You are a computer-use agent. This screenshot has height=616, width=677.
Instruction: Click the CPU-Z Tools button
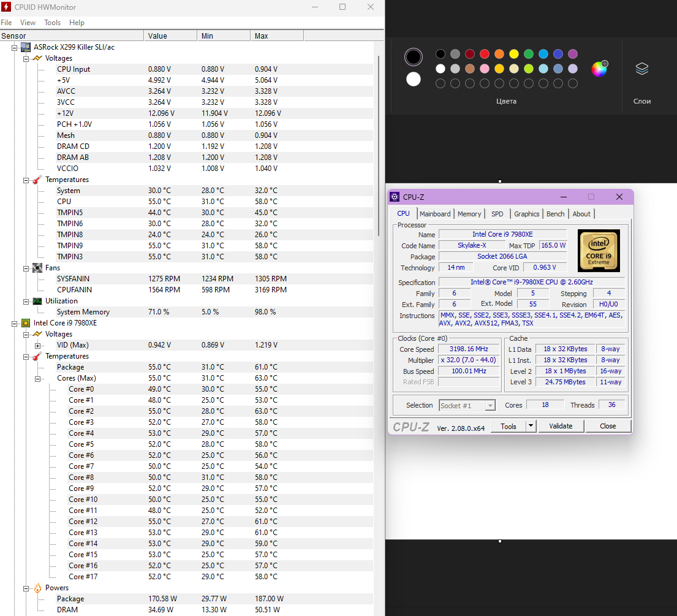pos(508,426)
